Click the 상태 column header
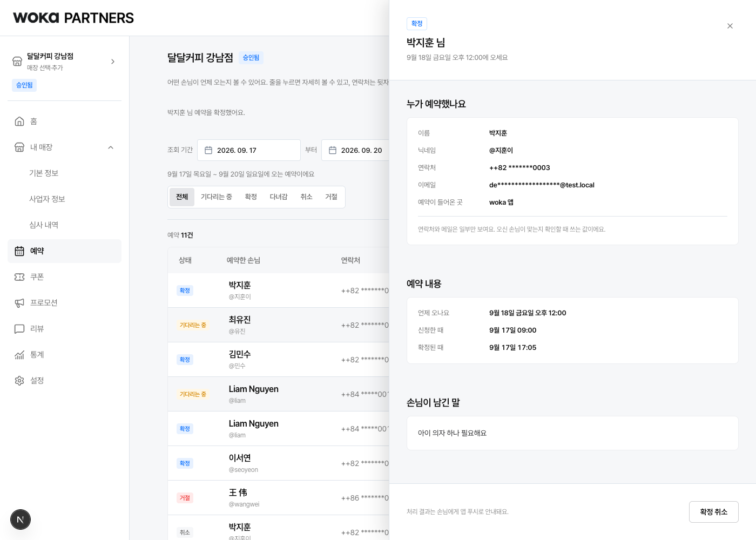 point(185,260)
